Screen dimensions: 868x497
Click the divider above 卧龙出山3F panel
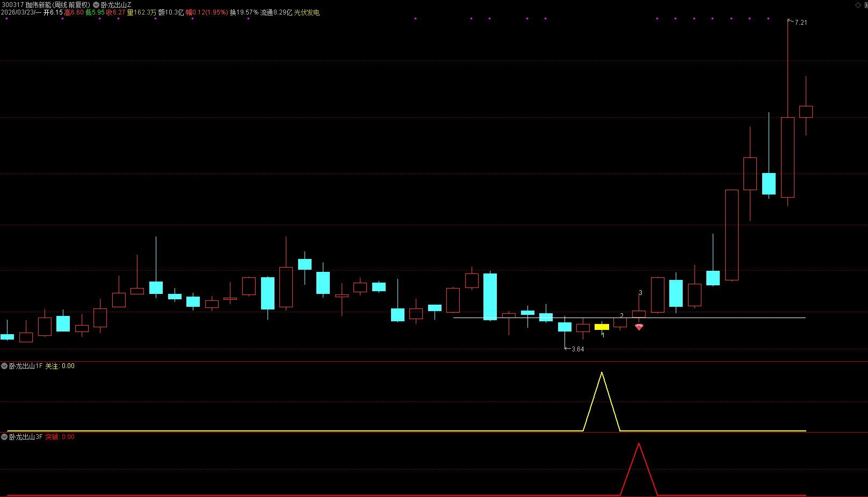pos(434,433)
